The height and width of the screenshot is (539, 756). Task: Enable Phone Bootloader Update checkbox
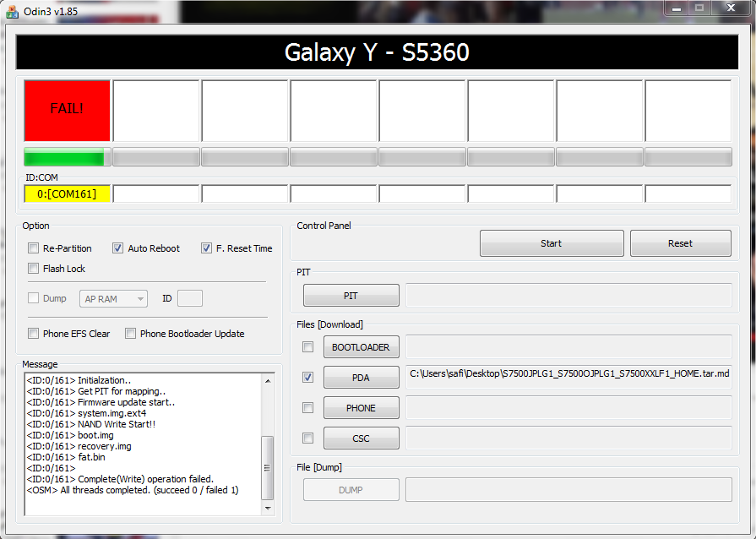pyautogui.click(x=130, y=334)
